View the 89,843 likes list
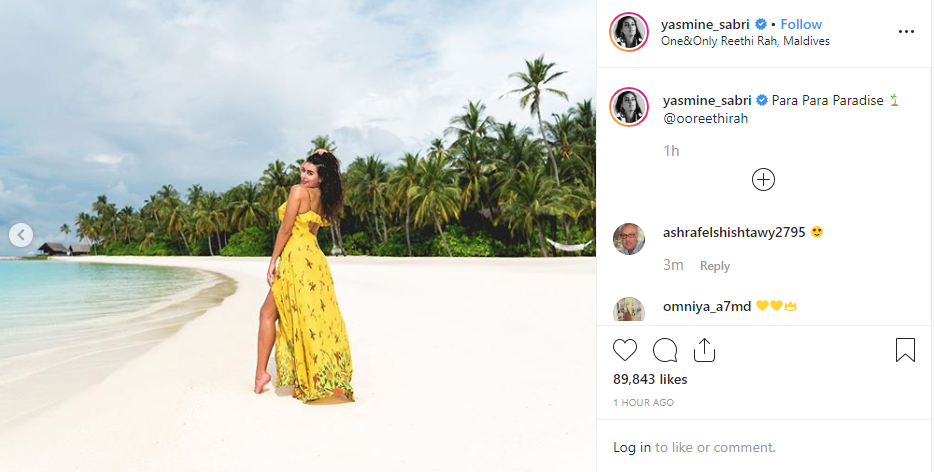Screen dimensions: 934x472 coord(650,379)
